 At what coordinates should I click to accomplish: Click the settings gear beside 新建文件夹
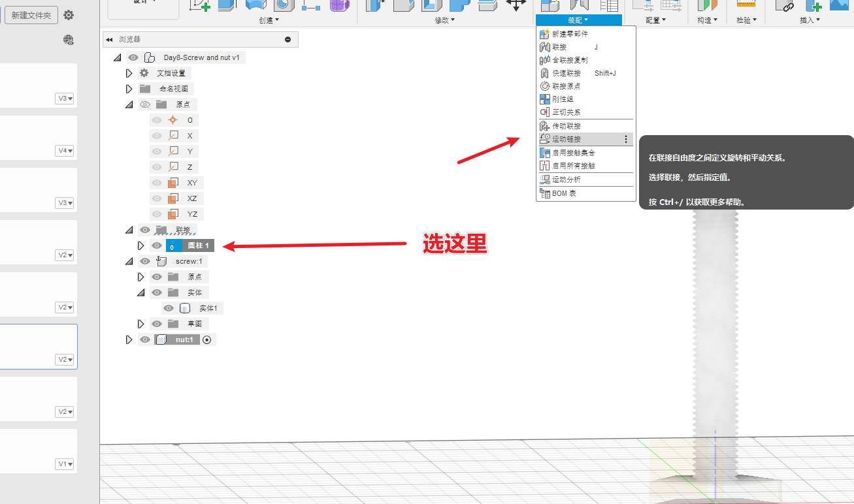click(x=69, y=15)
